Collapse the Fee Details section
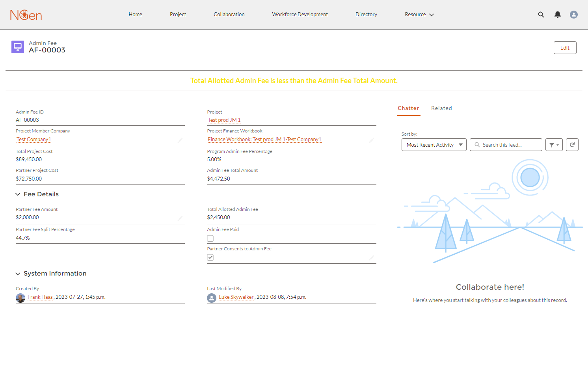 pyautogui.click(x=37, y=194)
